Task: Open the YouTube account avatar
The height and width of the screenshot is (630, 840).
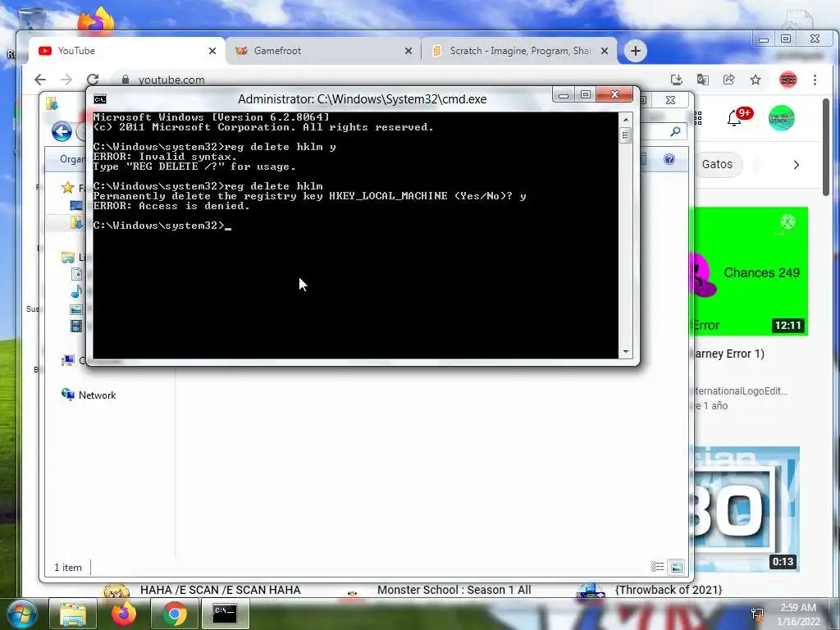Action: point(782,118)
